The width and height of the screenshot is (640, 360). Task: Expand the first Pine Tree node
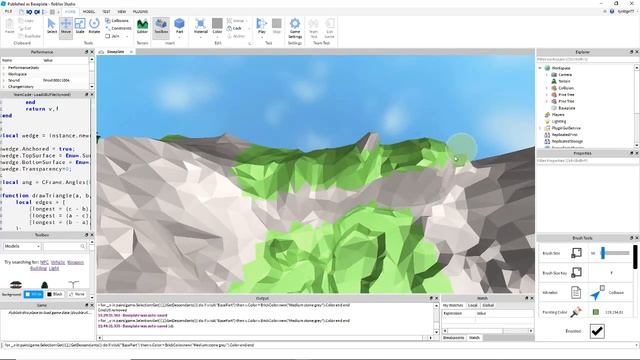point(547,95)
